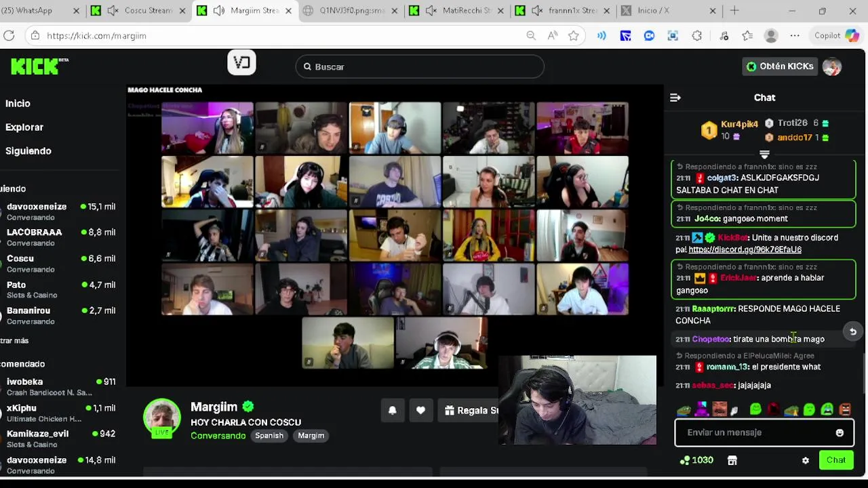
Task: Open Kamikaze_evil recommended channel
Action: (x=61, y=439)
